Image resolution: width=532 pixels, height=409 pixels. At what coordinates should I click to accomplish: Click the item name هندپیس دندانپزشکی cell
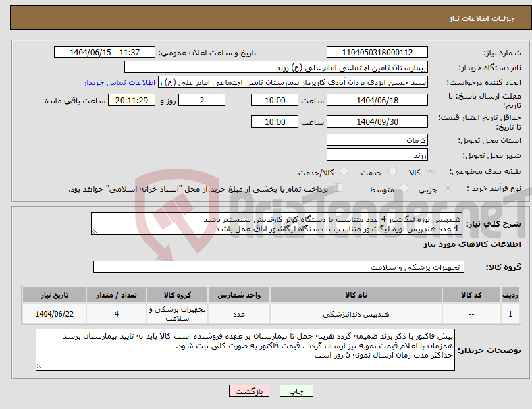click(356, 314)
